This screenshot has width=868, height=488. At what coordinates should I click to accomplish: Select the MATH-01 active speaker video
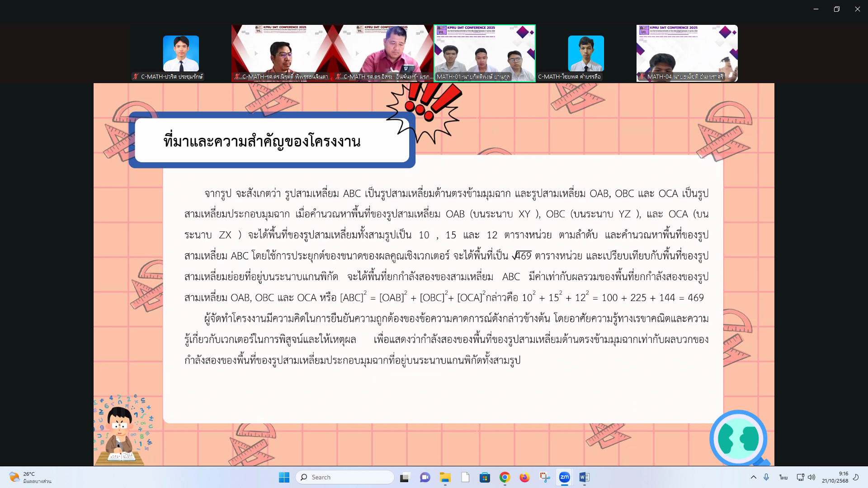[485, 53]
